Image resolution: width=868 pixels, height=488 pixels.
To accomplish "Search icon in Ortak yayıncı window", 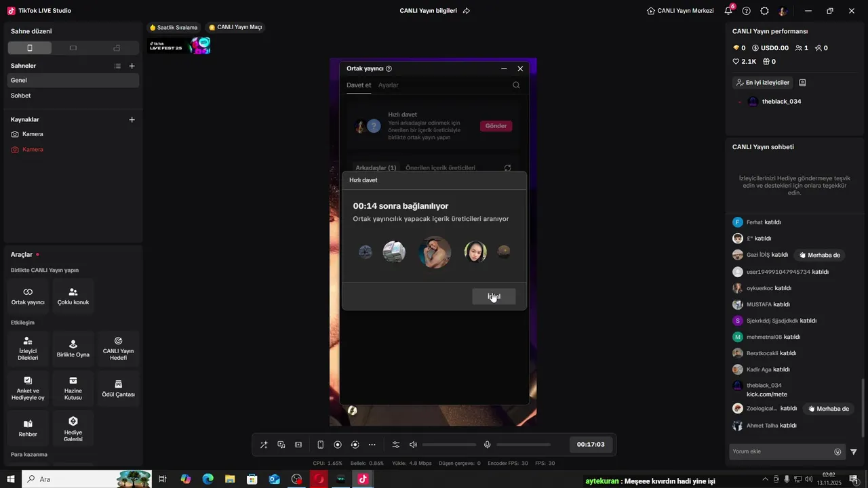I will [516, 85].
